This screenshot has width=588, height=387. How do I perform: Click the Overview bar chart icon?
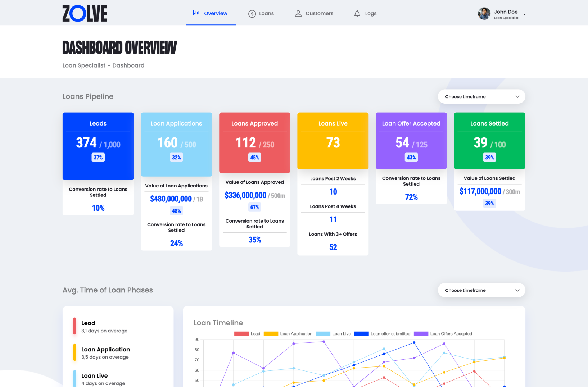coord(196,13)
